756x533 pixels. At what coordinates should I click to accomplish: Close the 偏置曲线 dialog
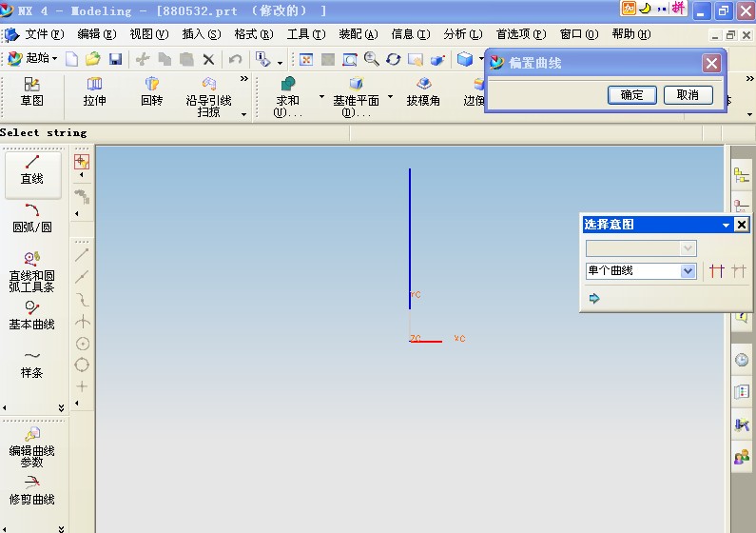[x=711, y=63]
